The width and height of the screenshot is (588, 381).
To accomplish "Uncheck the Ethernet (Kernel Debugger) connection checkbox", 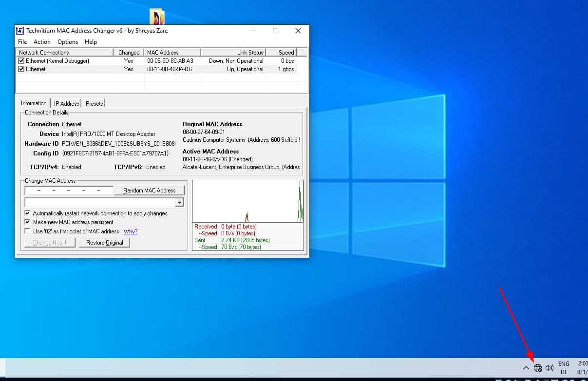I will [21, 61].
